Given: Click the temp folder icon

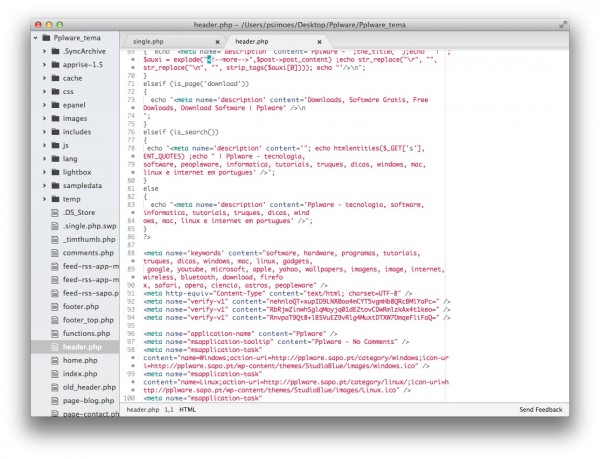Looking at the screenshot, I should (x=55, y=199).
